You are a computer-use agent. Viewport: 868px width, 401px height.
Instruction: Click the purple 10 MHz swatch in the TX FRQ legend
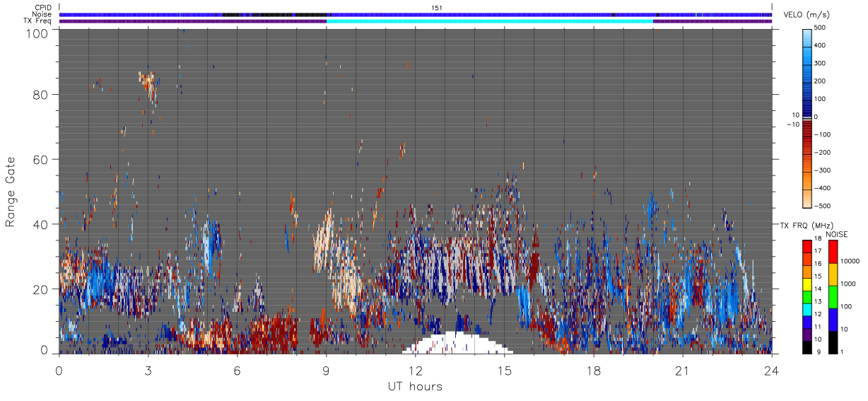point(807,334)
